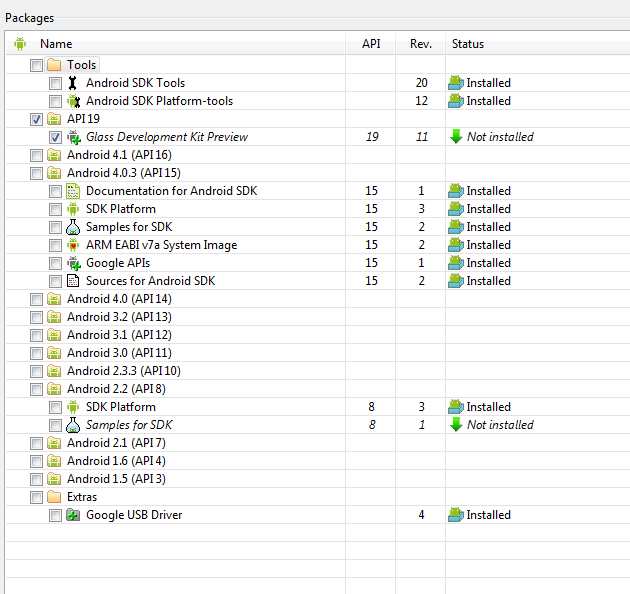Click the Android SDK Tools wrench icon
This screenshot has width=630, height=594.
click(x=73, y=83)
